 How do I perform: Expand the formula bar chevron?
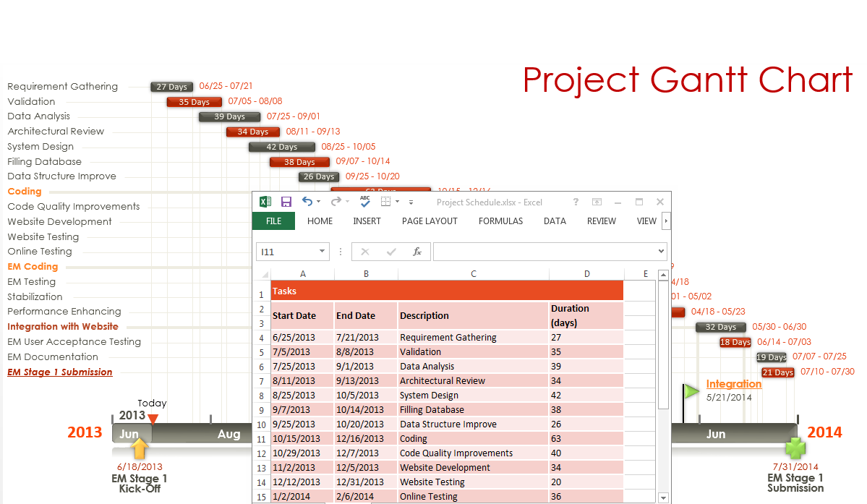coord(660,252)
